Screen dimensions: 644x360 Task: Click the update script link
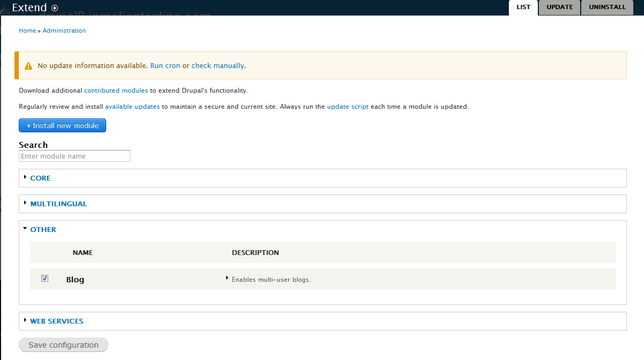(347, 107)
